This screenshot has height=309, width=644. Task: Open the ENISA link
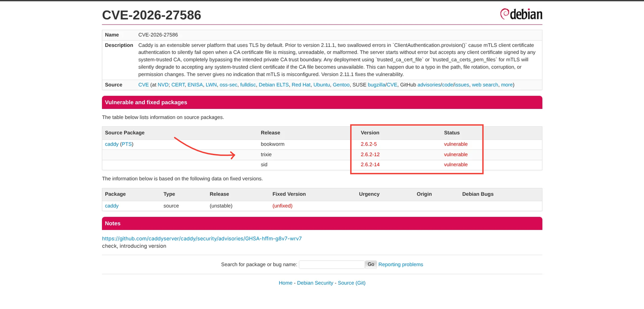195,85
